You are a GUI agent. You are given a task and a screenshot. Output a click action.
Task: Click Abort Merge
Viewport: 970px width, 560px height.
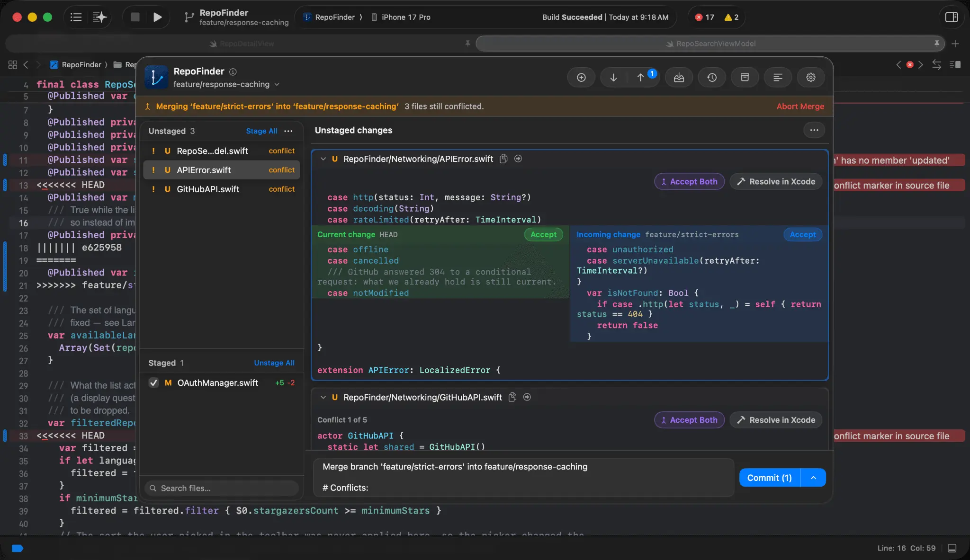(x=800, y=107)
